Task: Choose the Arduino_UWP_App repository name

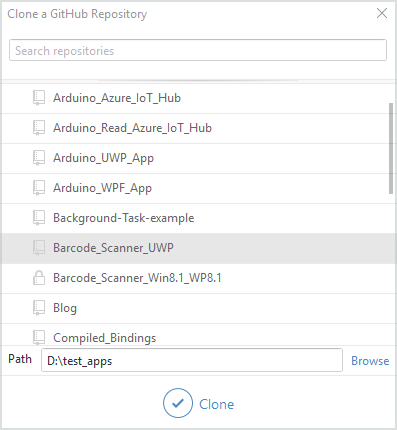Action: pos(103,158)
